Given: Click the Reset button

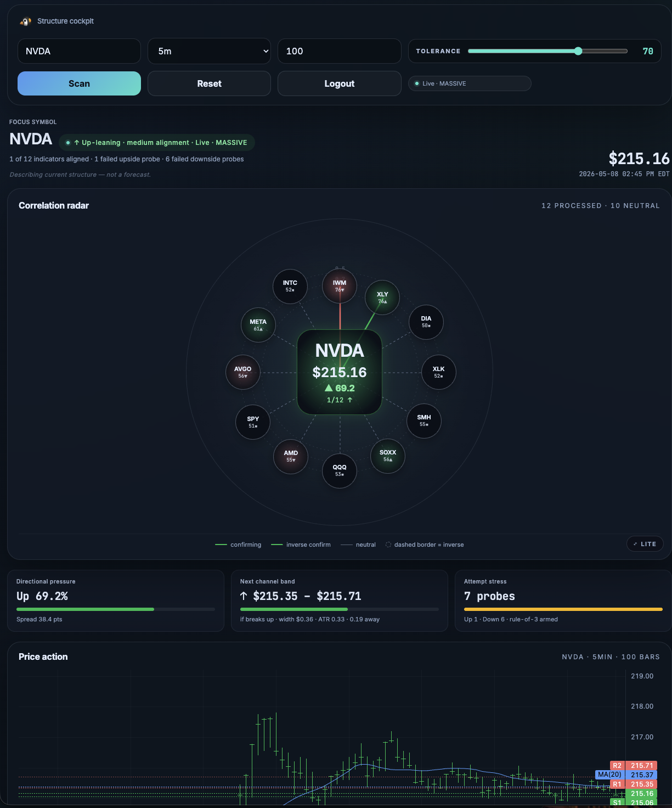Looking at the screenshot, I should coord(209,83).
